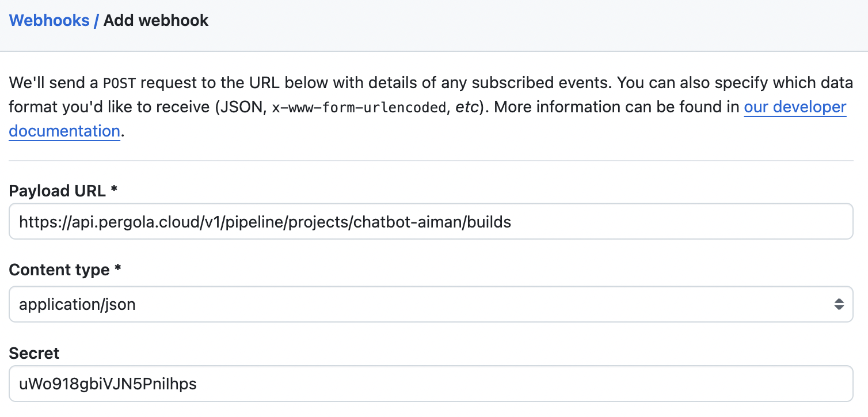Viewport: 868px width, 417px height.
Task: Click the asterisk beside Content type
Action: (117, 270)
